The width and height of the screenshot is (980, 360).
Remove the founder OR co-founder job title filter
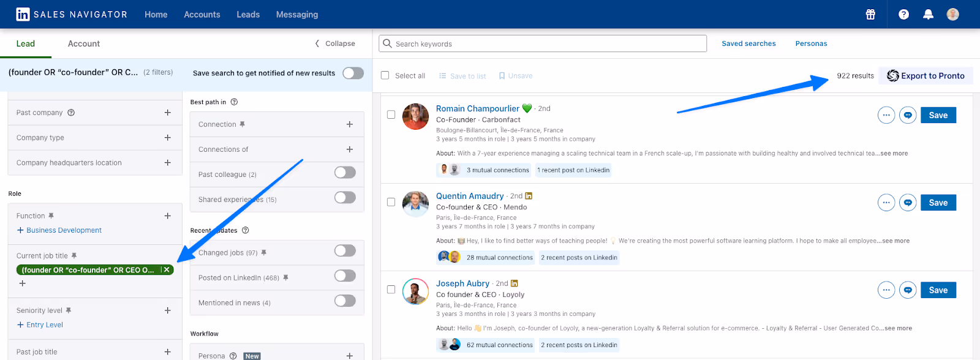pos(167,270)
